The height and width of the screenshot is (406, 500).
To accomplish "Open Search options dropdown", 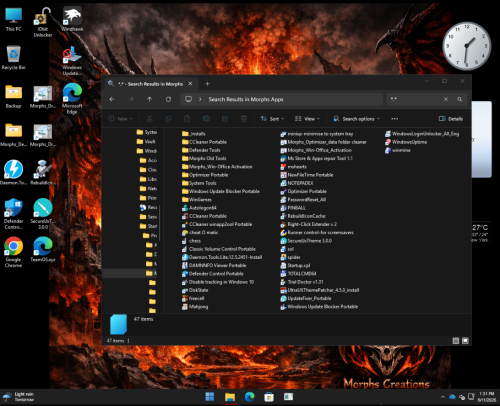I will pyautogui.click(x=356, y=119).
